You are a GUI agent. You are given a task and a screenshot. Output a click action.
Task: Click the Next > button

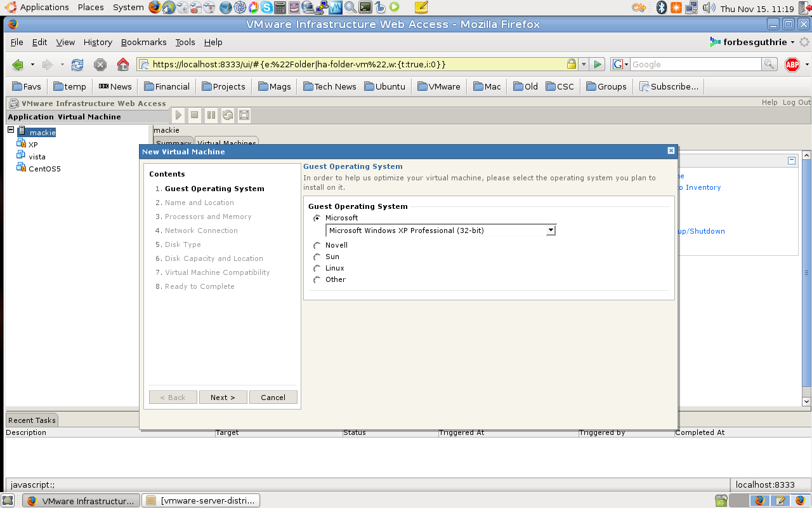(x=223, y=398)
